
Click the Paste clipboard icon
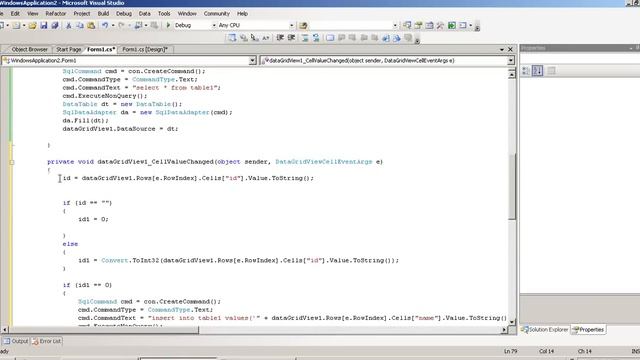coord(91,25)
